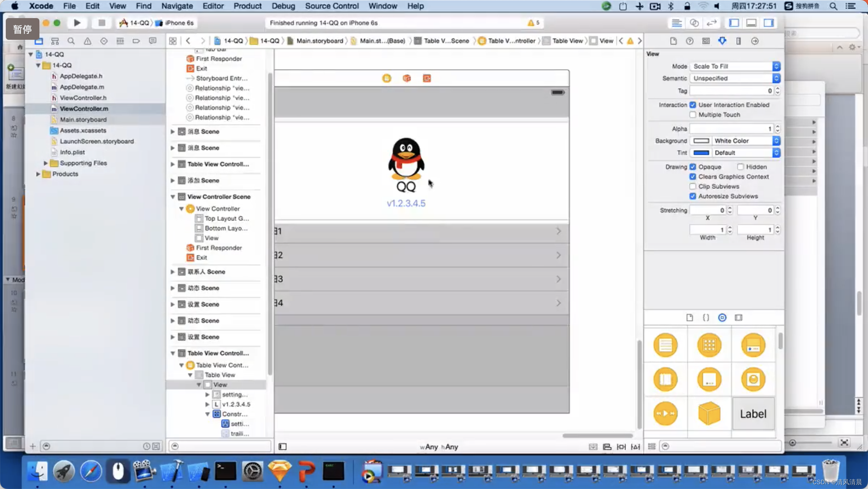The width and height of the screenshot is (868, 489).
Task: Increment the Alpha stepper
Action: [778, 127]
